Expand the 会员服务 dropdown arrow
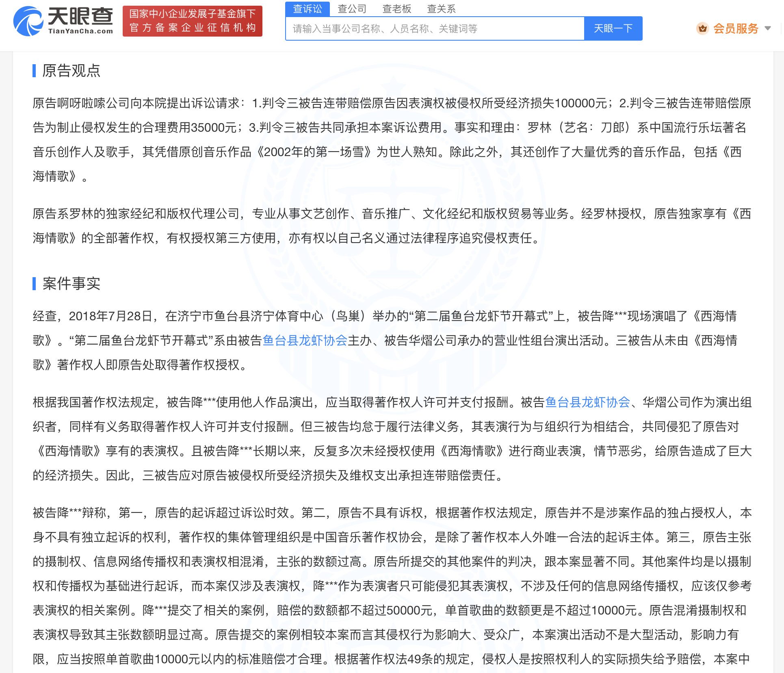784x673 pixels. click(767, 28)
